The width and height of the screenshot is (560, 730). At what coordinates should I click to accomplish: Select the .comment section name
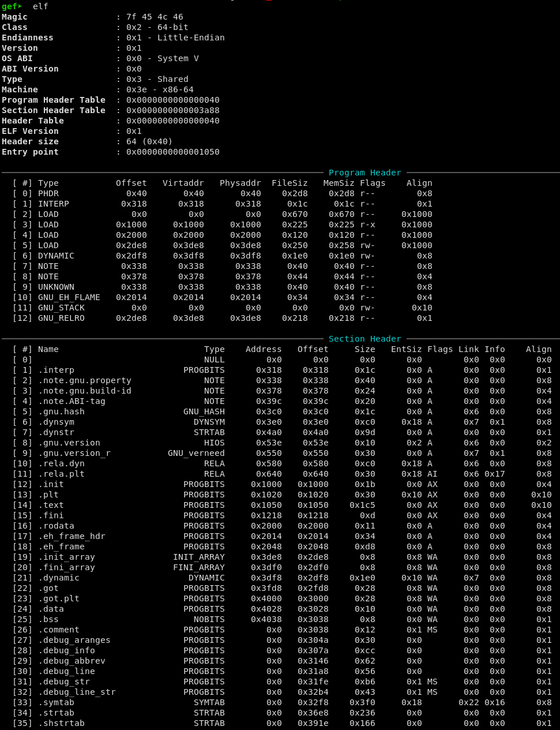click(59, 630)
